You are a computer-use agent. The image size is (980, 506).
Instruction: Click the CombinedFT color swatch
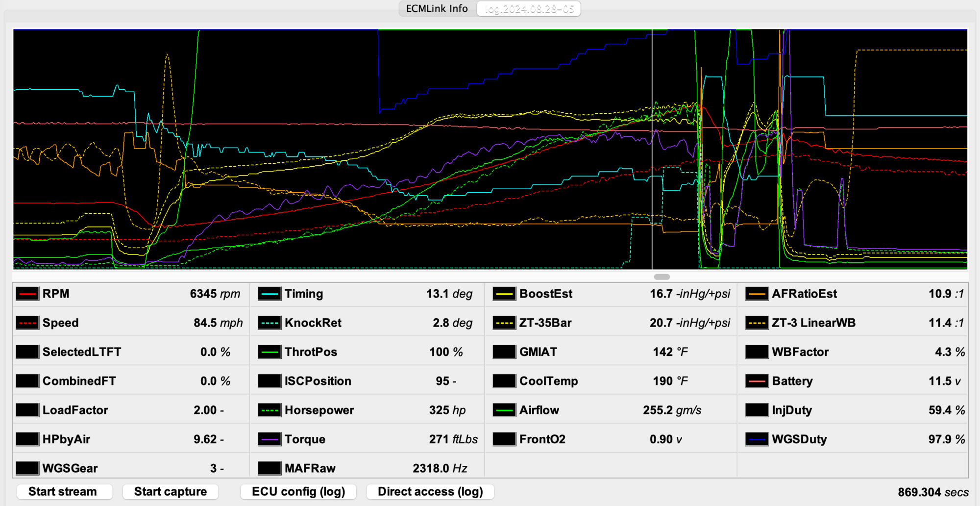(x=27, y=381)
